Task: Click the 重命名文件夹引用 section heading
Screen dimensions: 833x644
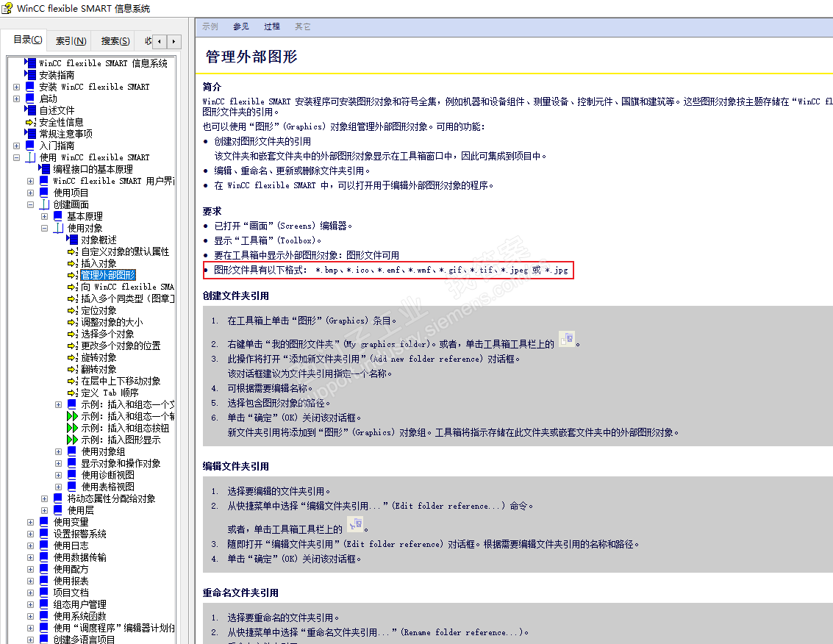Action: tap(240, 593)
